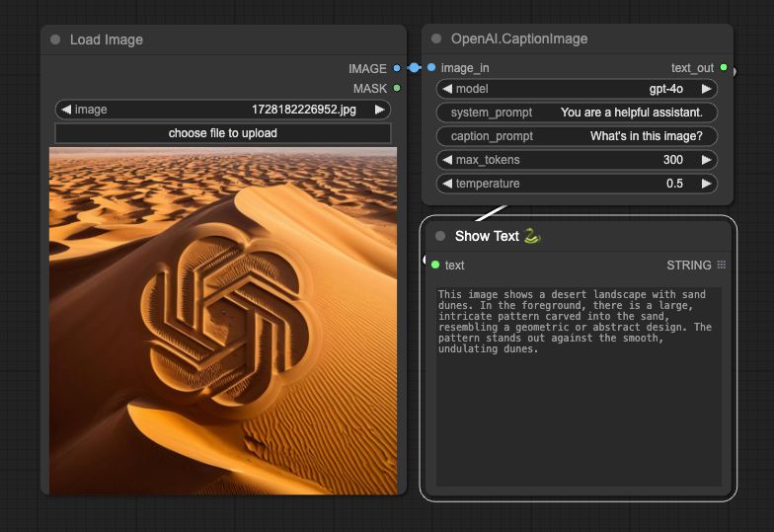Increase temperature with the right arrow

[707, 184]
